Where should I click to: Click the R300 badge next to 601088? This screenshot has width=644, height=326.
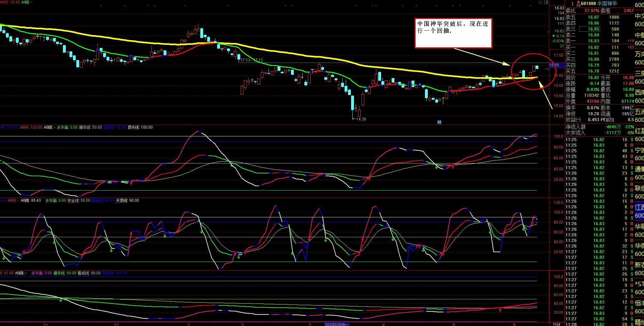pos(578,3)
